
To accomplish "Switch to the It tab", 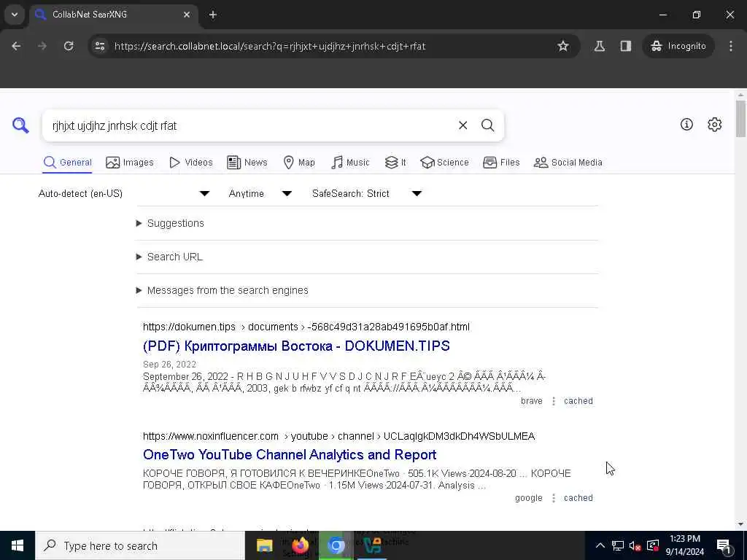I will click(x=395, y=163).
